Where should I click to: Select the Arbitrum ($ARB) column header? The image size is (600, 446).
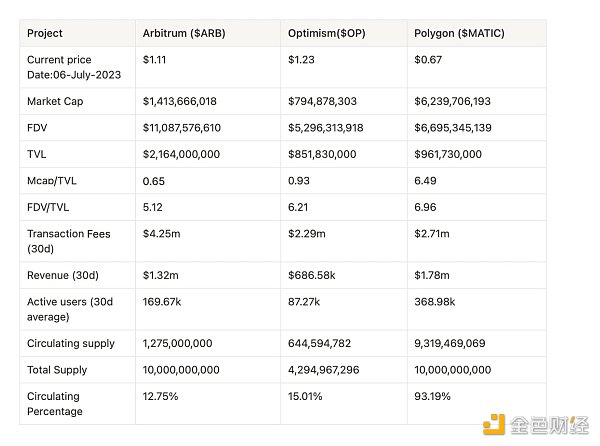[184, 33]
